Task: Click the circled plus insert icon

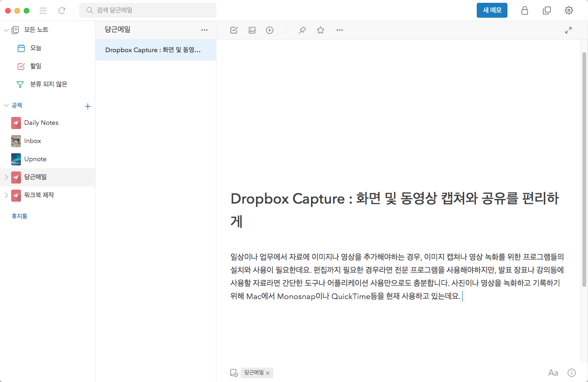Action: click(270, 30)
